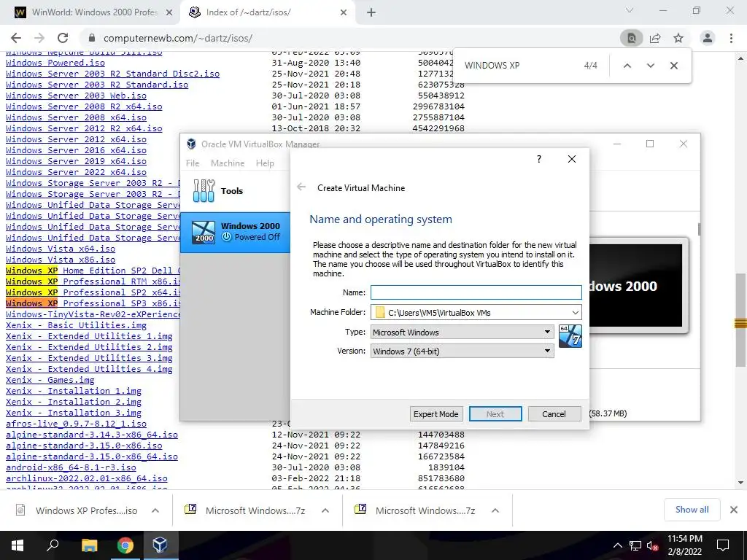Open VirtualBox File menu

point(193,163)
